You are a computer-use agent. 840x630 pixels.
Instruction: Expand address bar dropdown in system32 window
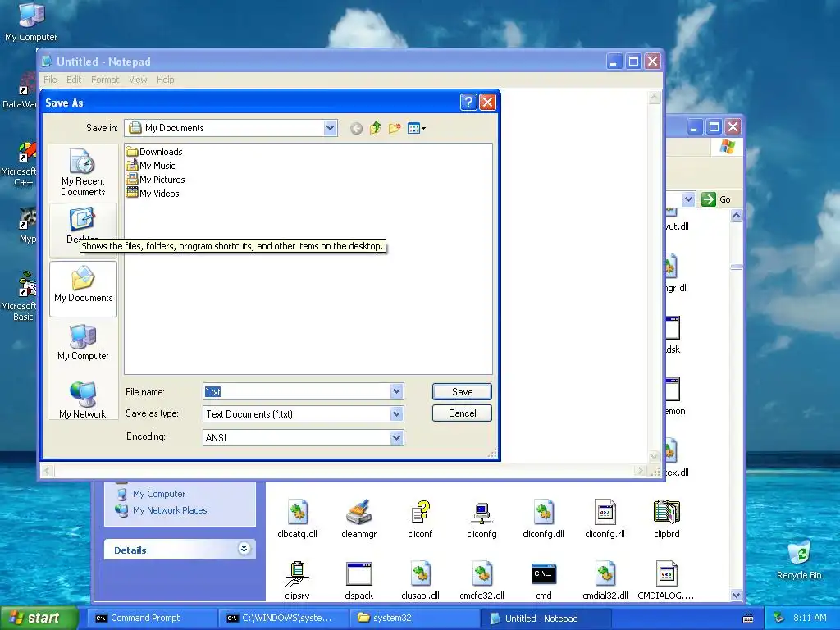click(x=688, y=199)
